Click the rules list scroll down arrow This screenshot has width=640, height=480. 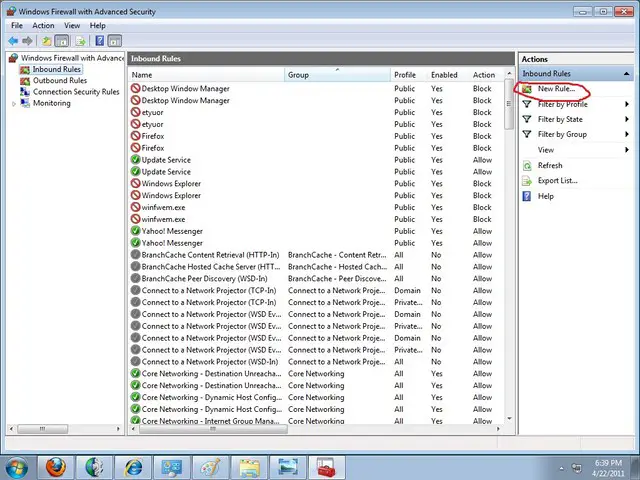pos(509,419)
